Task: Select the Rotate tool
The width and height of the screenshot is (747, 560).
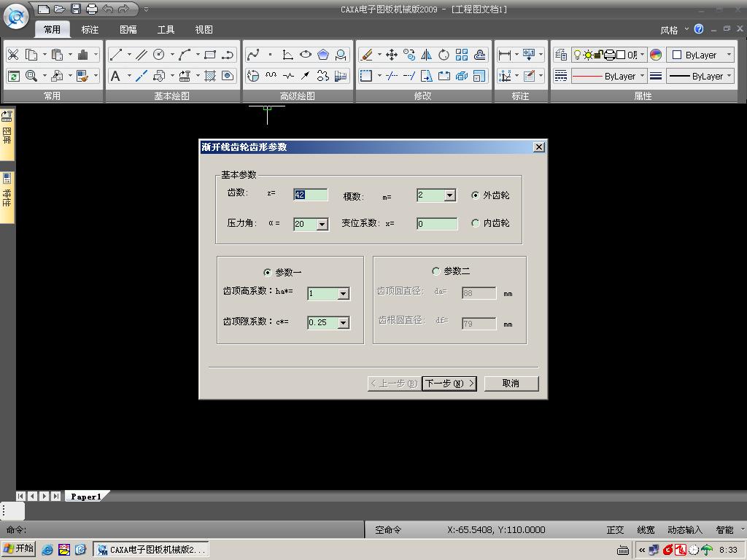Action: (444, 55)
